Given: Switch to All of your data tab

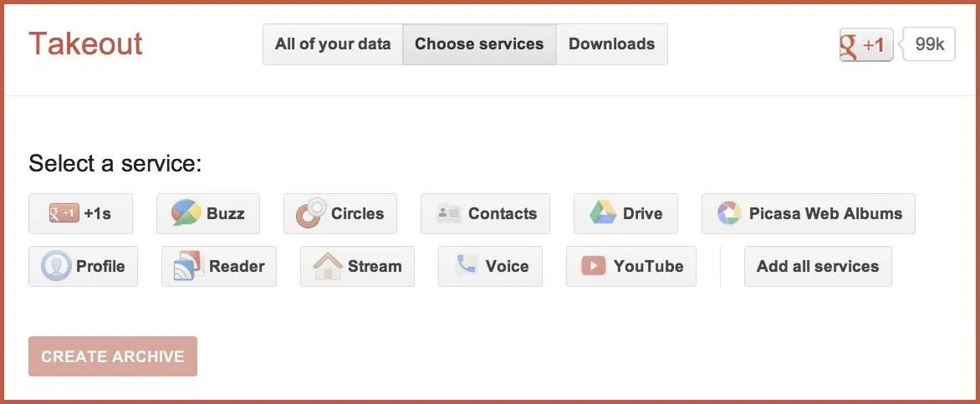Looking at the screenshot, I should [333, 44].
